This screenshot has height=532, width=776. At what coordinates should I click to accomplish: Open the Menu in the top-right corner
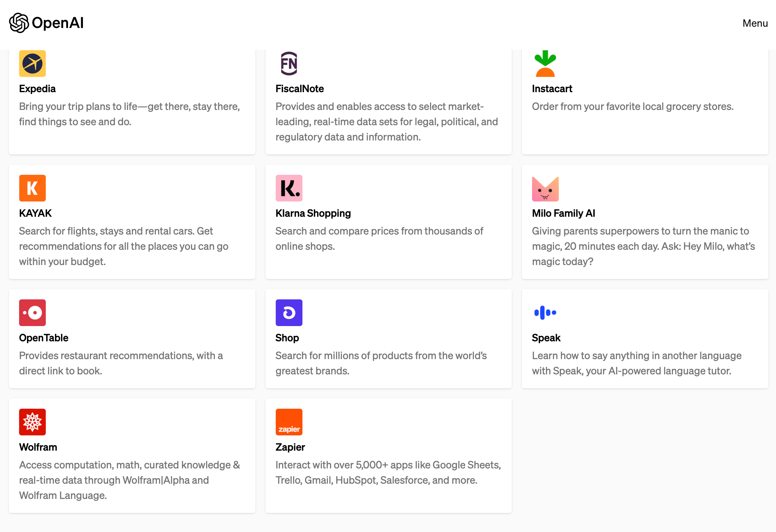755,23
